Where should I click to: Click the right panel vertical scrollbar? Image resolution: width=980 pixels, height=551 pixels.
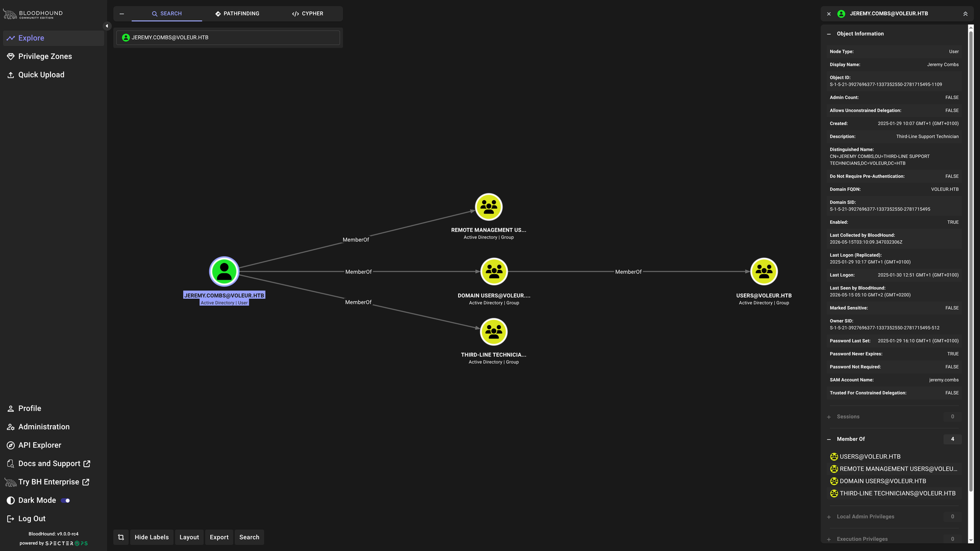tap(971, 284)
